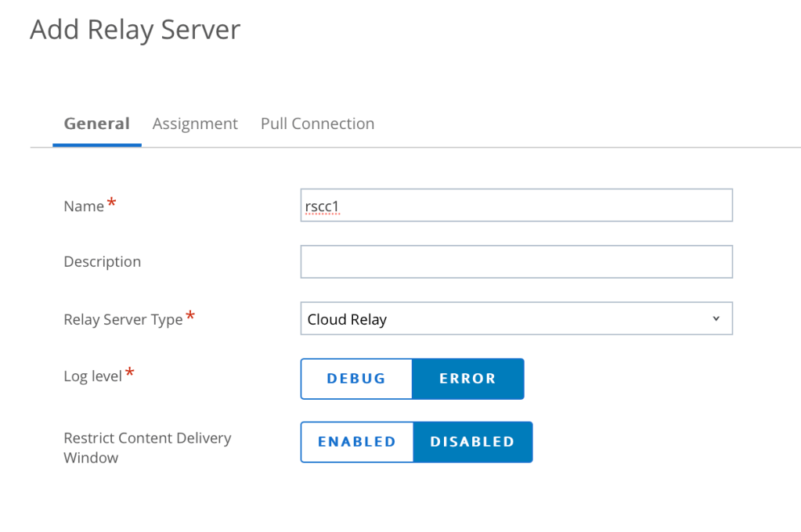This screenshot has width=801, height=532.
Task: Click the Name field label
Action: [x=84, y=207]
